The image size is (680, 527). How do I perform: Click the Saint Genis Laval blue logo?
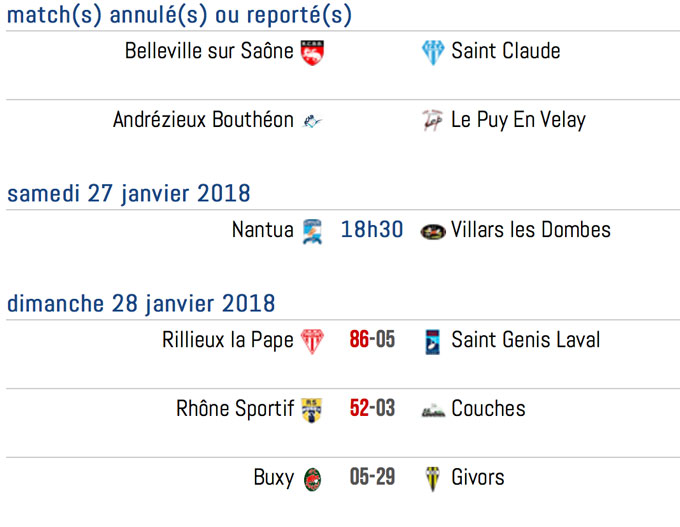coord(432,342)
